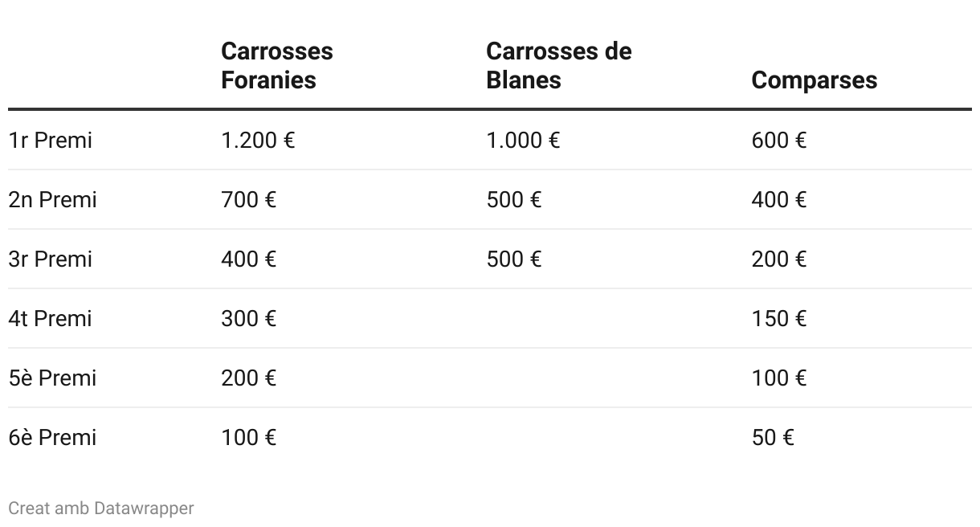Select the 4t Premi row label
The width and height of the screenshot is (980, 527).
(x=51, y=319)
